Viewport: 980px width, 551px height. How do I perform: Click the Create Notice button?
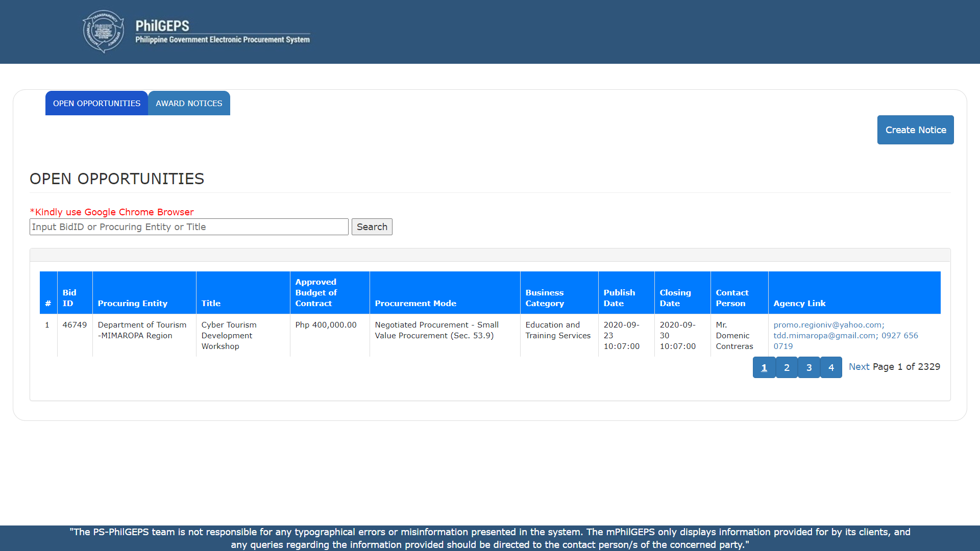click(915, 130)
